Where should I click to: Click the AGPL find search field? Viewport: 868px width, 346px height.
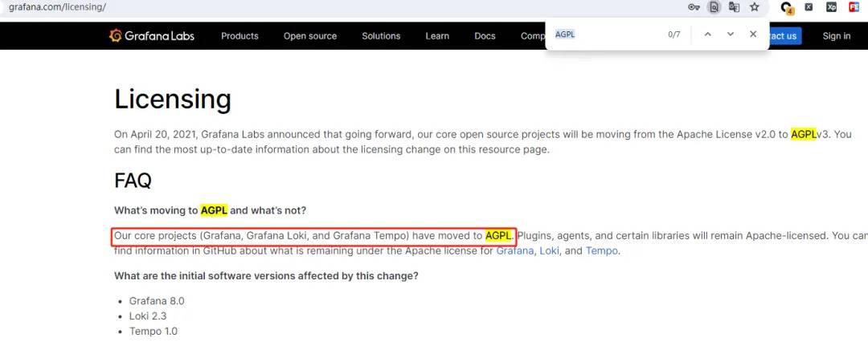click(606, 35)
